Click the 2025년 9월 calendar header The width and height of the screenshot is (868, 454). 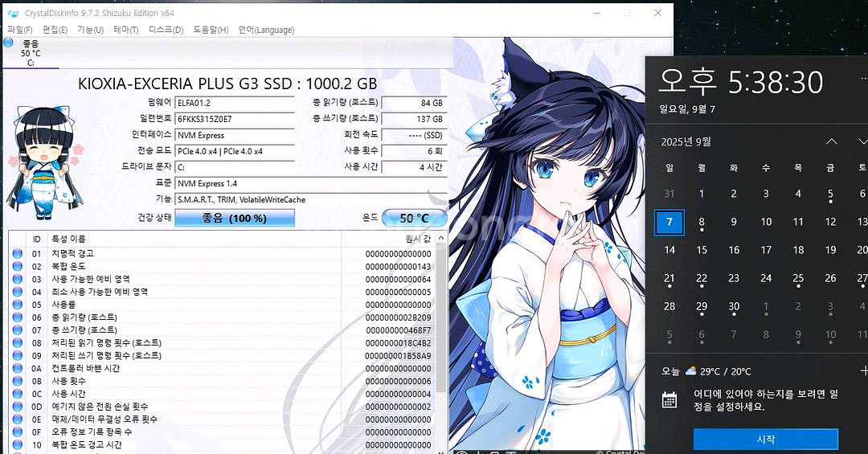tap(686, 141)
